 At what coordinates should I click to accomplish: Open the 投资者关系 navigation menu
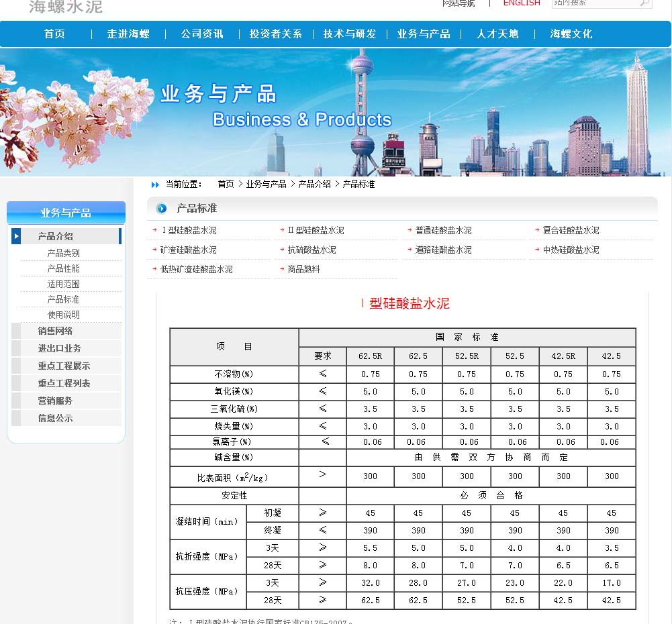pyautogui.click(x=276, y=34)
